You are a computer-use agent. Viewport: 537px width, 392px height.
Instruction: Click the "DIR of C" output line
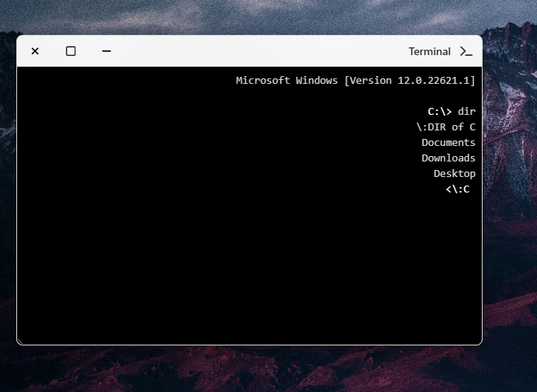point(445,127)
